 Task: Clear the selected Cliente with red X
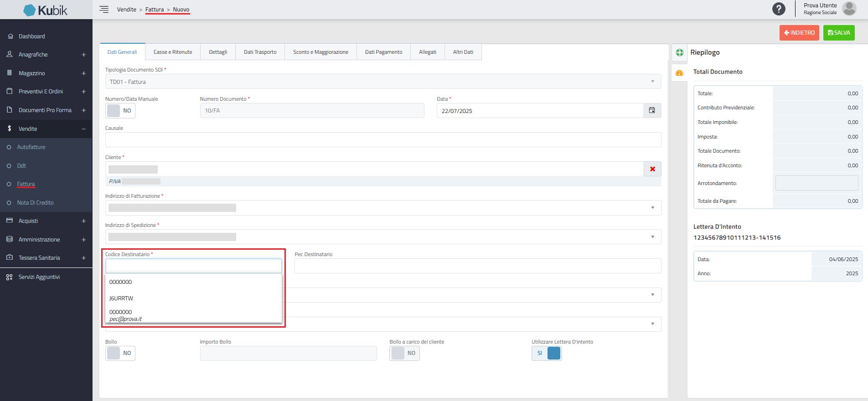pyautogui.click(x=652, y=169)
